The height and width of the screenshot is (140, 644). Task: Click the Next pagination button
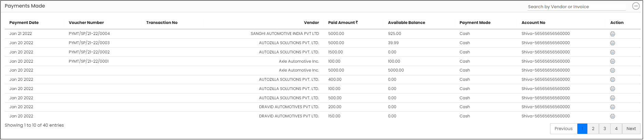tap(631, 129)
